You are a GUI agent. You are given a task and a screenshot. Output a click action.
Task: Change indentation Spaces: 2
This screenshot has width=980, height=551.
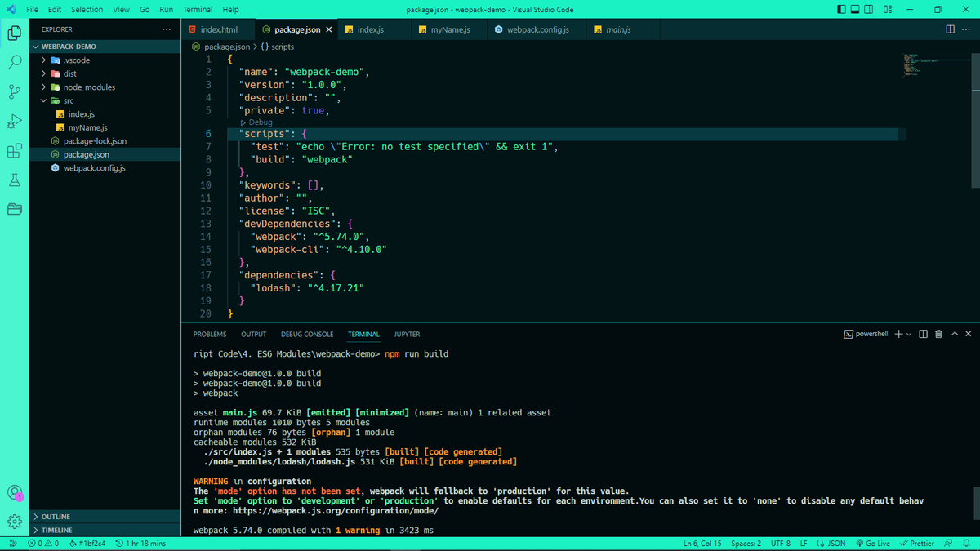click(x=746, y=544)
